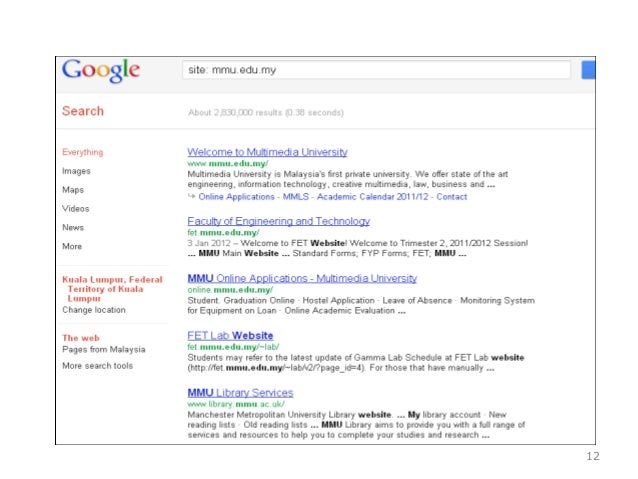The width and height of the screenshot is (638, 479).
Task: Click the www.library.mmu.ac.uk/ green URL
Action: (236, 404)
